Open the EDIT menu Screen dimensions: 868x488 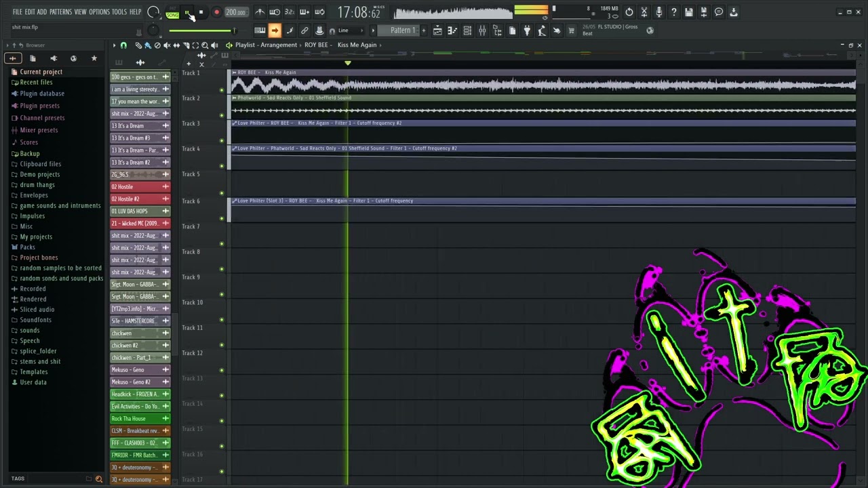30,12
